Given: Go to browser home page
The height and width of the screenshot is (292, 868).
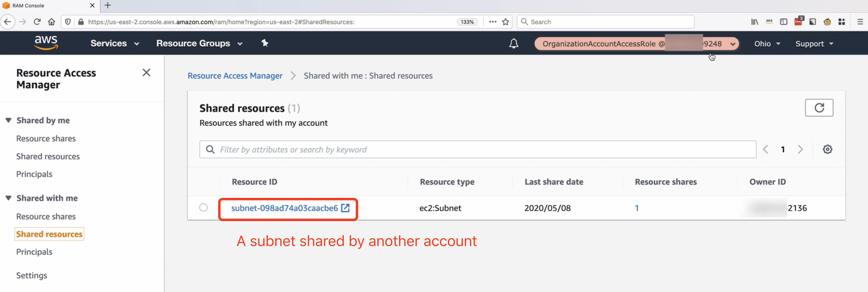Looking at the screenshot, I should 51,22.
